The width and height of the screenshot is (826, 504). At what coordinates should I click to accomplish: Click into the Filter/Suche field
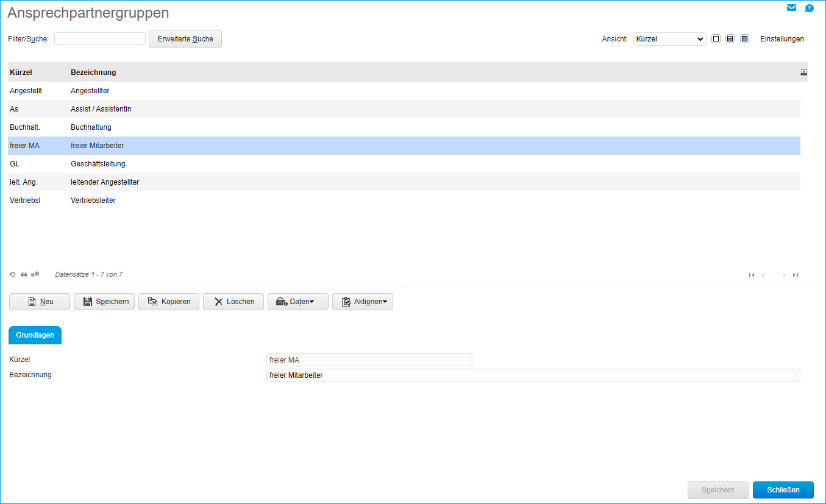pyautogui.click(x=100, y=39)
